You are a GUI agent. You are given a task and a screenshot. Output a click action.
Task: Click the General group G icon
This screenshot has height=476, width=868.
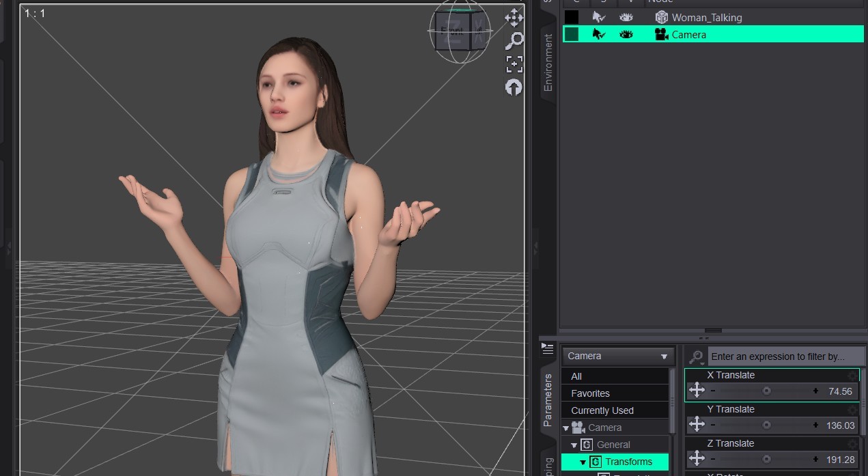point(586,445)
